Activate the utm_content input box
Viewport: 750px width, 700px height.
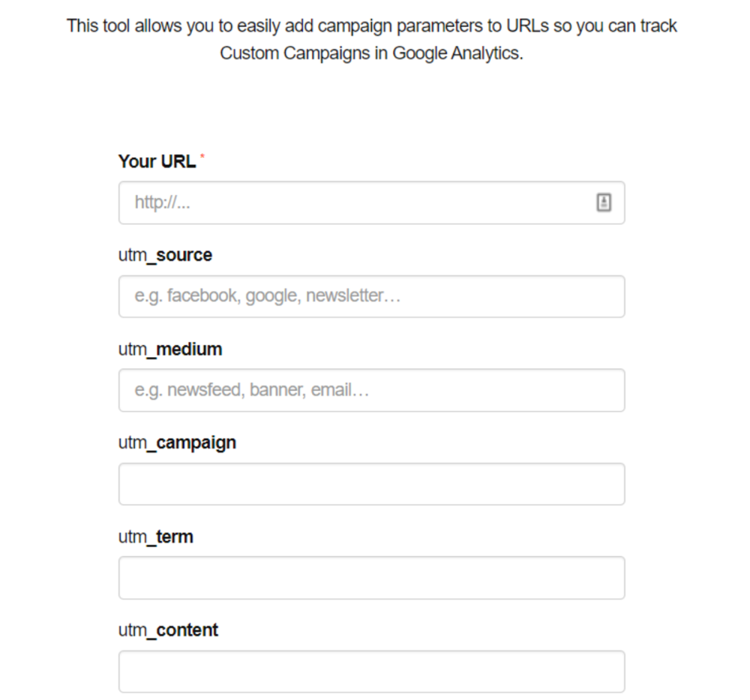click(x=372, y=671)
